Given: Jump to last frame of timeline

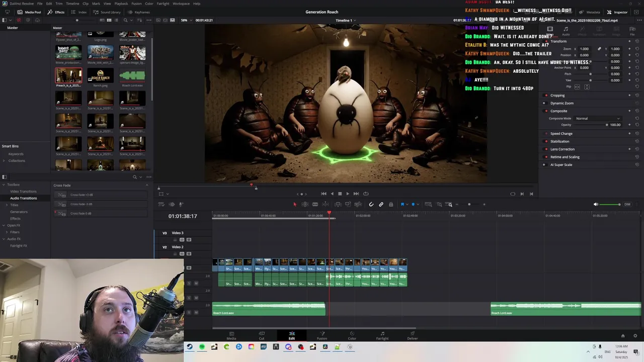Looking at the screenshot, I should (x=356, y=194).
